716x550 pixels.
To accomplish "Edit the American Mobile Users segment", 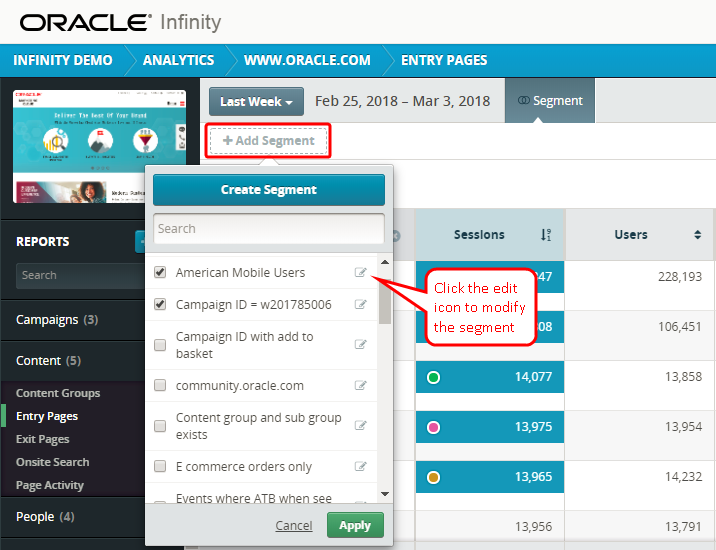I will [x=360, y=272].
